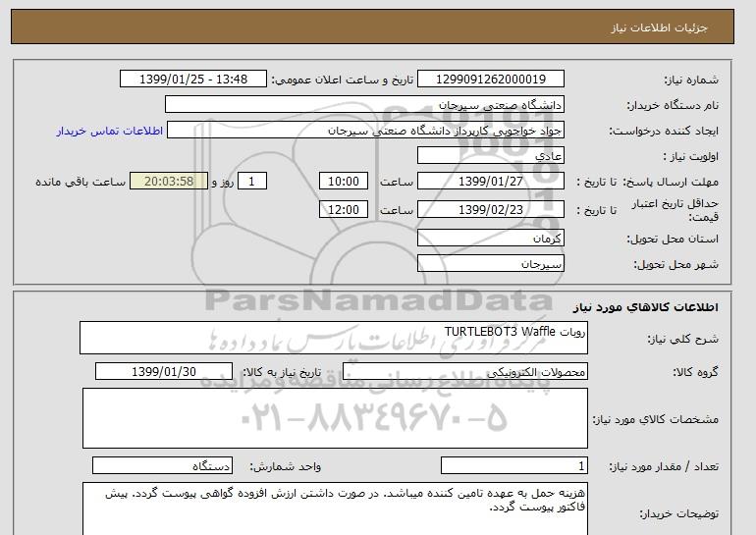The image size is (756, 535).
Task: Click the text ساعت باقی مانده
Action: (81, 182)
